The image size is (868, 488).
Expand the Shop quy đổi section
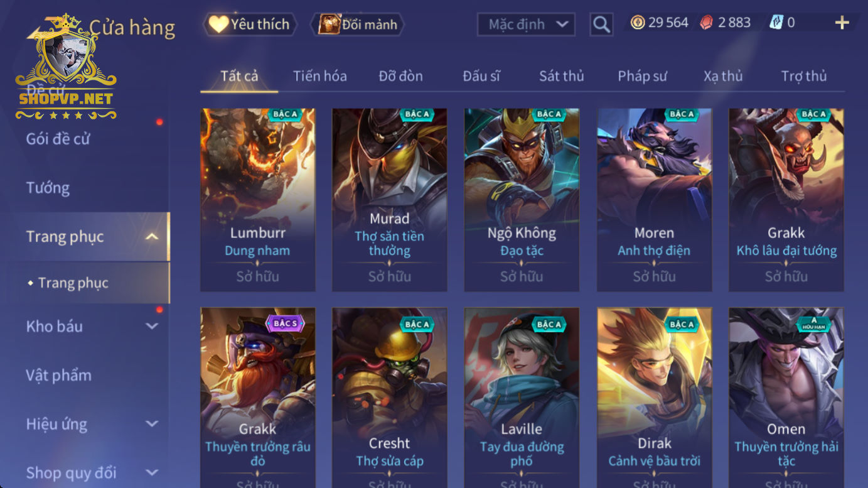(152, 472)
